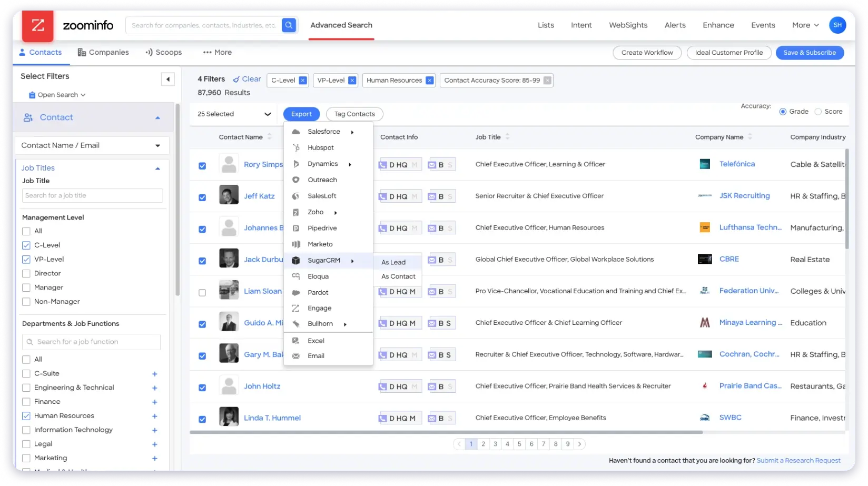Select the Liam Sloan row checkbox

[x=202, y=293]
